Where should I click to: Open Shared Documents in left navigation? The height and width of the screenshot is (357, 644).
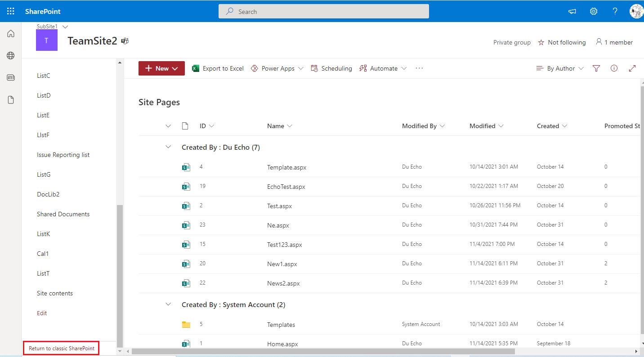[63, 214]
